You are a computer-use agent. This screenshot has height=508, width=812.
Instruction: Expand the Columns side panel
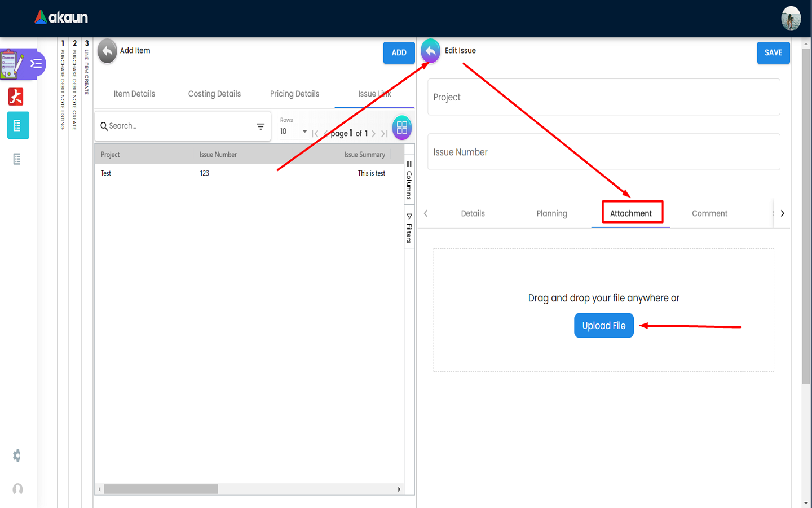(x=409, y=181)
